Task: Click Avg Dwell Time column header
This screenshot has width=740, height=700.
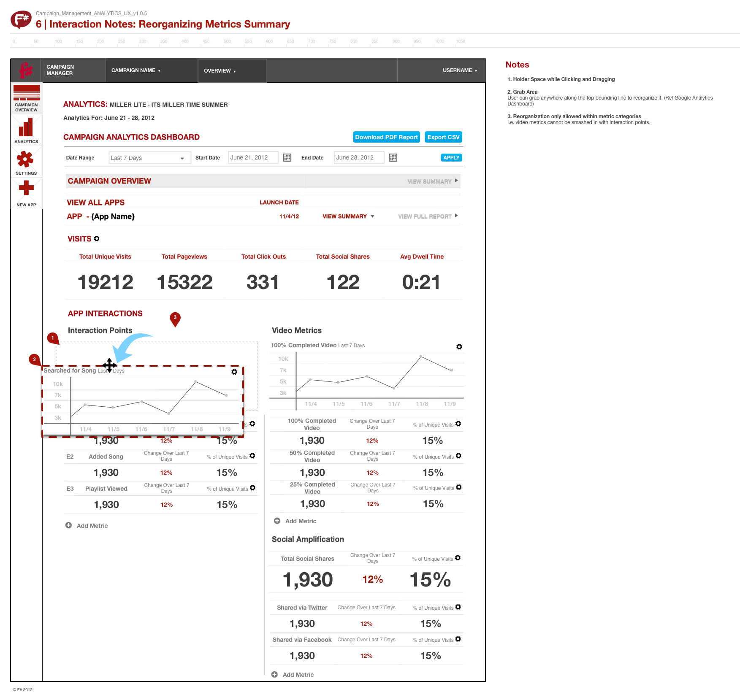Action: point(422,257)
